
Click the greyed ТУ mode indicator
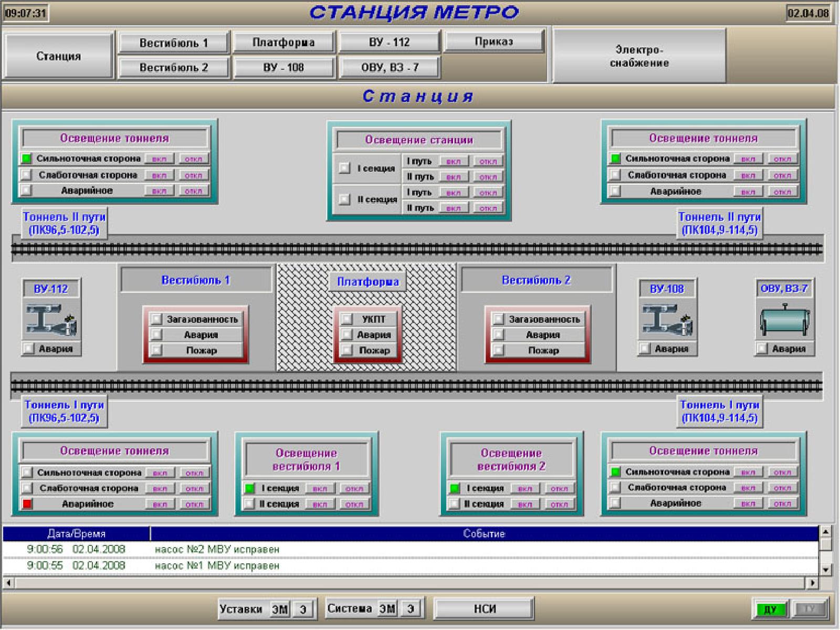click(x=809, y=609)
